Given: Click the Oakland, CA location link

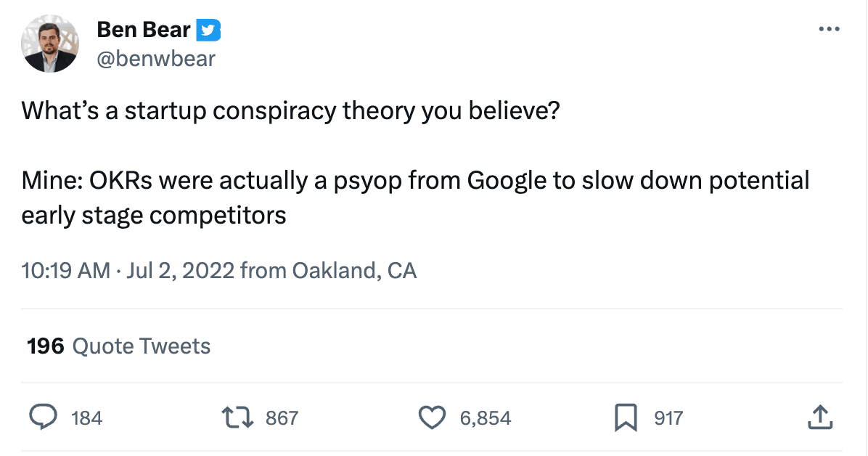Looking at the screenshot, I should 354,270.
